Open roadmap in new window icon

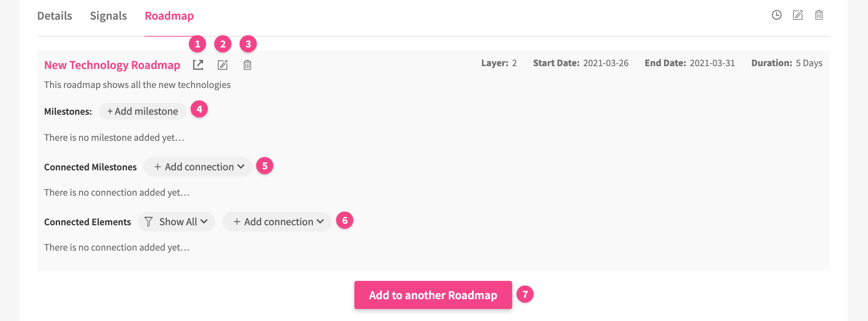(x=198, y=65)
